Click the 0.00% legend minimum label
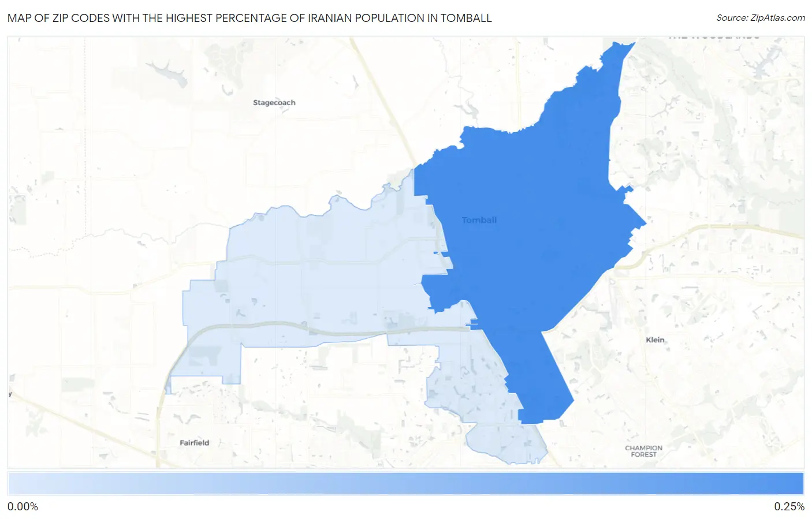 tap(23, 507)
